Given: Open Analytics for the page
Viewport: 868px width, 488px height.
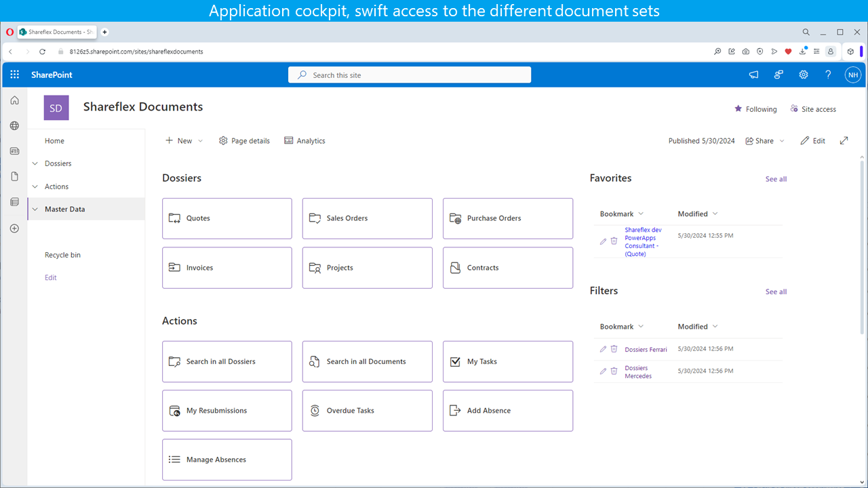Looking at the screenshot, I should pos(304,141).
